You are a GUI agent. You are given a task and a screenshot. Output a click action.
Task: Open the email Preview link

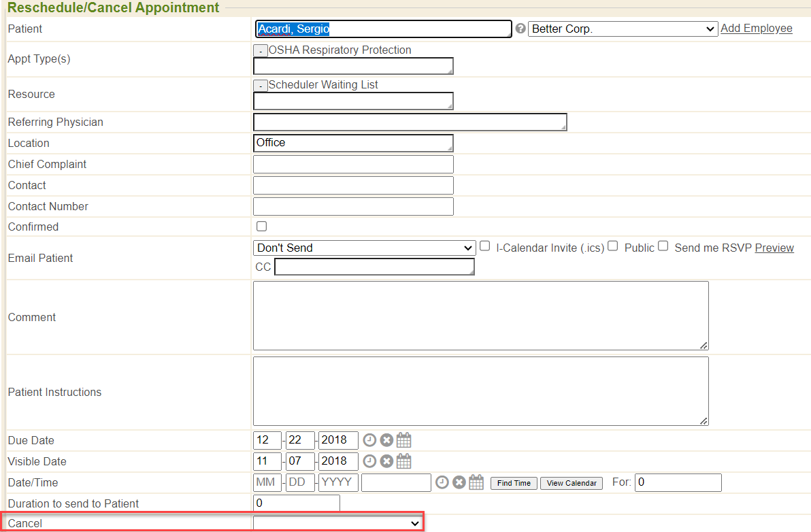774,248
